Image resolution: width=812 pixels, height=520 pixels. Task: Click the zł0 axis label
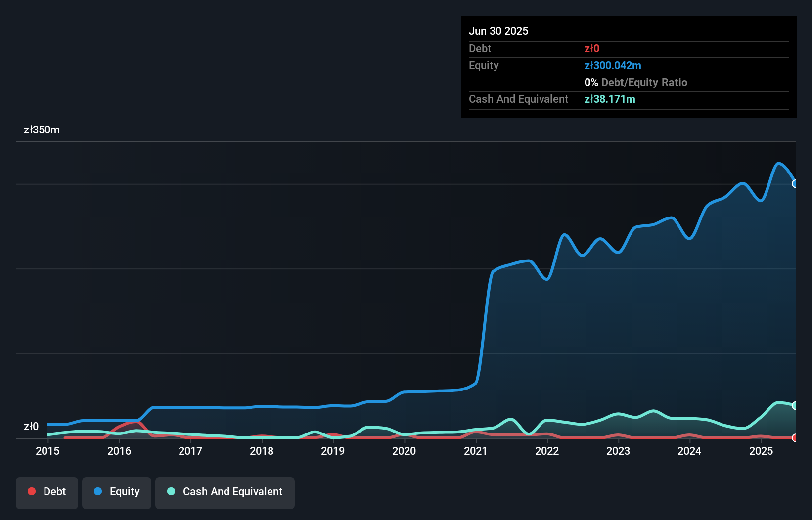pyautogui.click(x=32, y=426)
